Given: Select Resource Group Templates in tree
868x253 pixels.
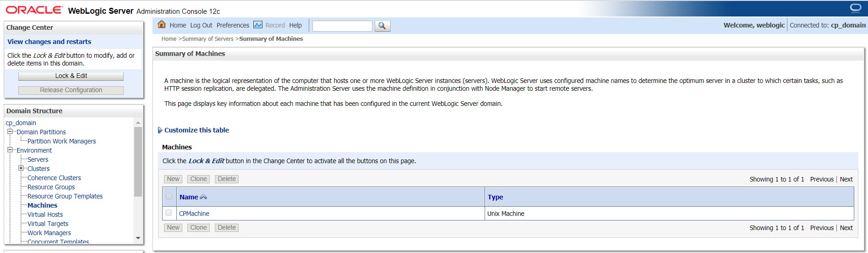Looking at the screenshot, I should pyautogui.click(x=65, y=196).
